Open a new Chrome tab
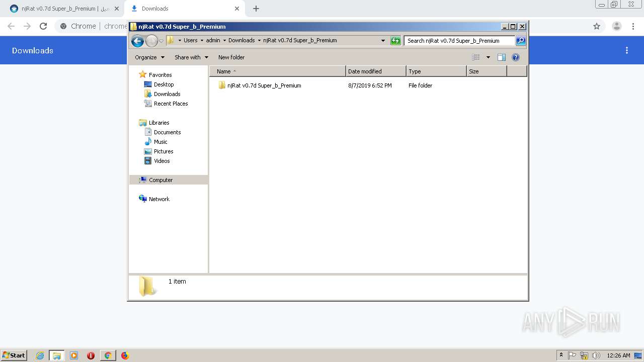Screen dimensions: 644x362 pos(256,9)
